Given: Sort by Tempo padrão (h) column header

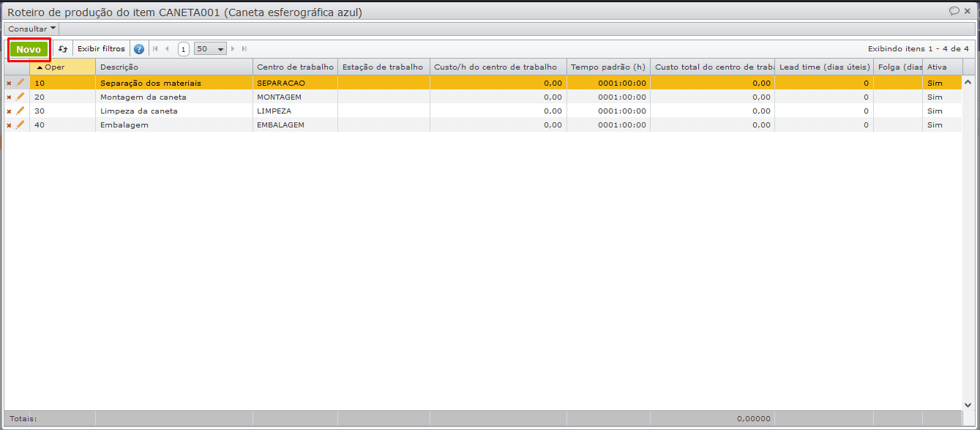Looking at the screenshot, I should [608, 67].
